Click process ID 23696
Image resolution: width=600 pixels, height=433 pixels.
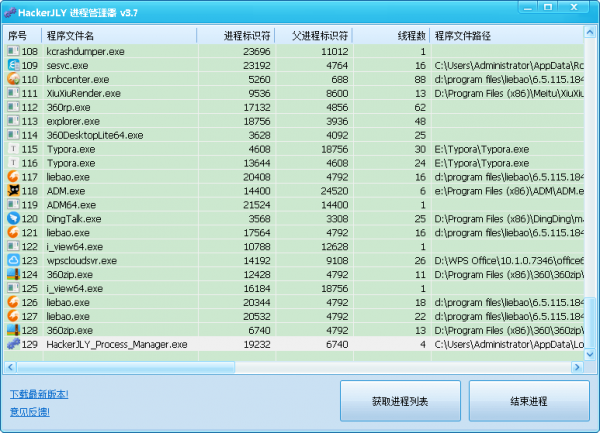[x=257, y=51]
